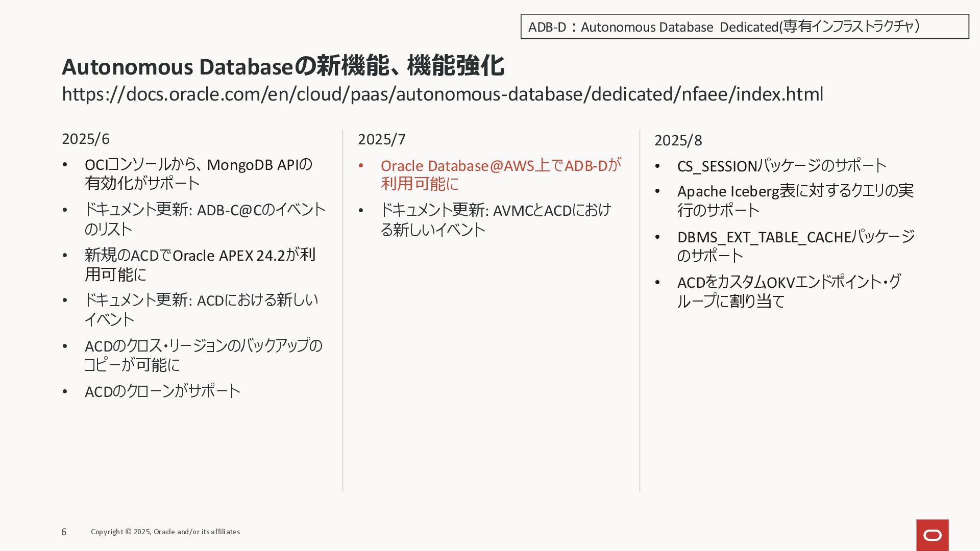The height and width of the screenshot is (551, 980).
Task: Click the ADB-D definition box at top
Action: point(745,27)
